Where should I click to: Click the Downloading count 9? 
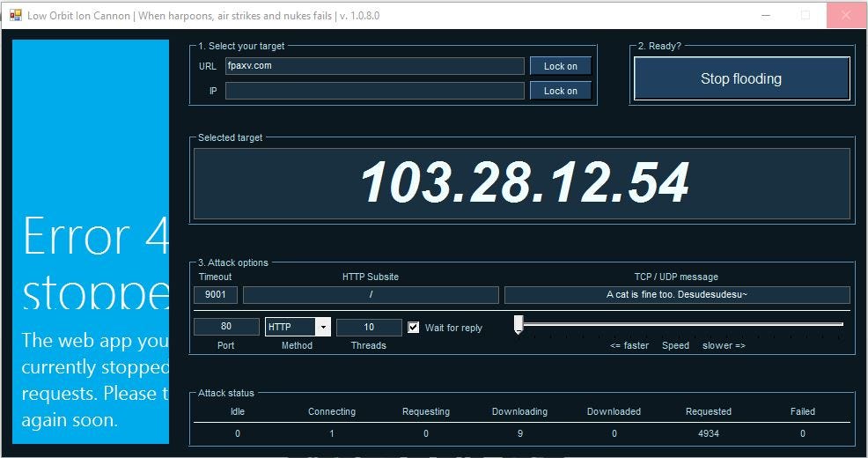pos(519,433)
